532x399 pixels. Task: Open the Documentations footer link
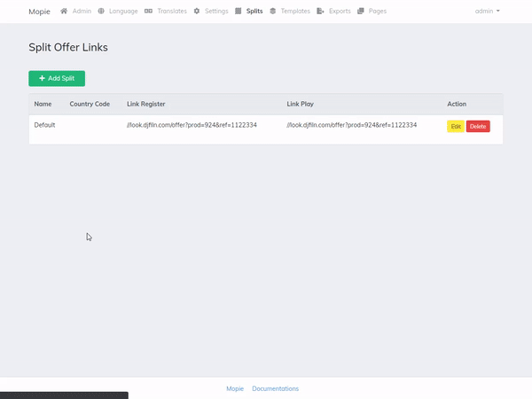(275, 388)
